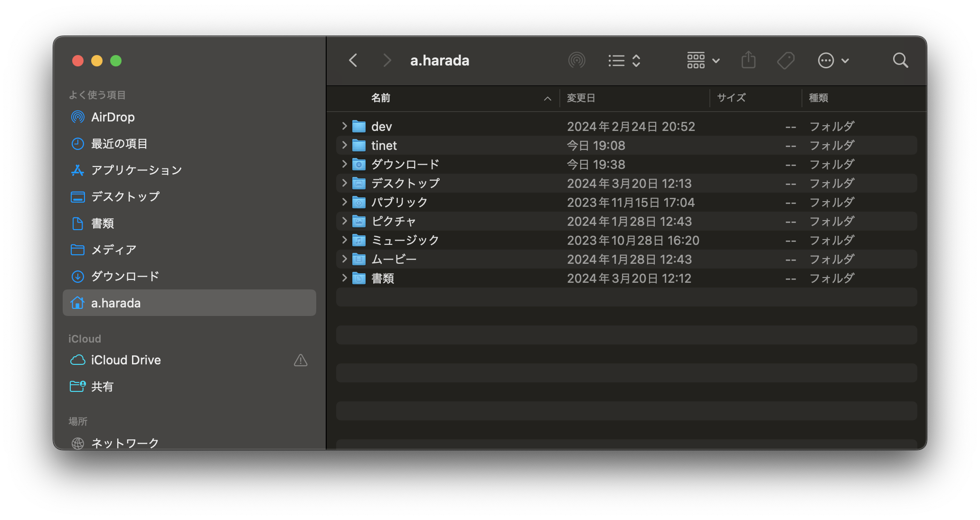Click the iCloud Drive warning triangle

[301, 360]
